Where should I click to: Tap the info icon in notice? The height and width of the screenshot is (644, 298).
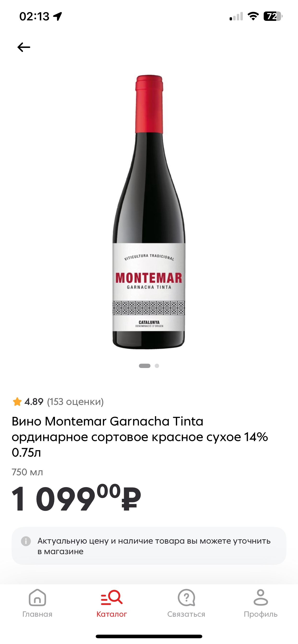click(x=26, y=541)
